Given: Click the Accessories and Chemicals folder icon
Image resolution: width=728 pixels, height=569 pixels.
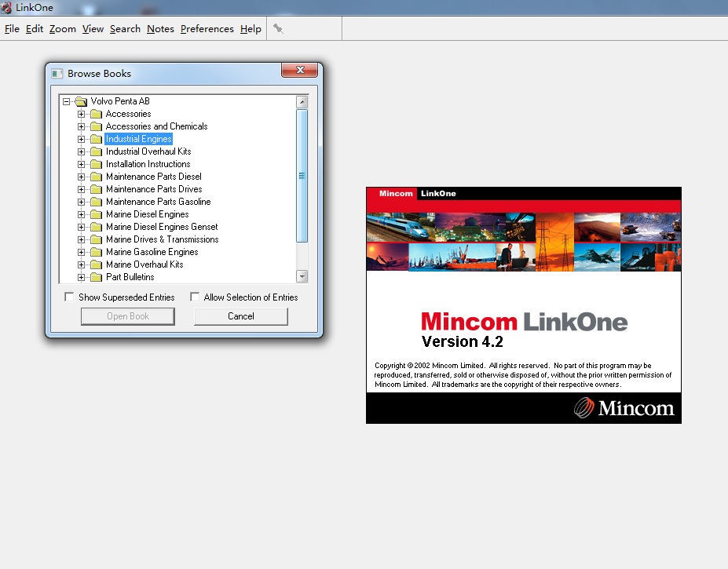Looking at the screenshot, I should 96,126.
